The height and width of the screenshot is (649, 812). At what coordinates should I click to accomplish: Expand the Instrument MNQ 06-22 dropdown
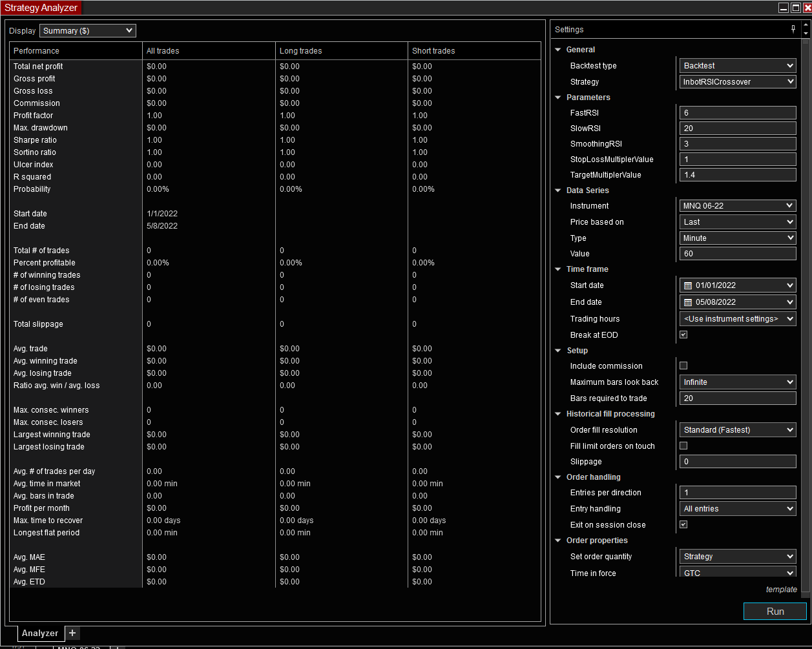[x=737, y=206]
